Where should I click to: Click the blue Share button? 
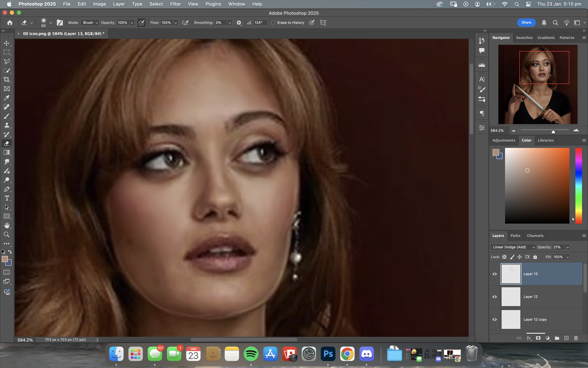526,22
